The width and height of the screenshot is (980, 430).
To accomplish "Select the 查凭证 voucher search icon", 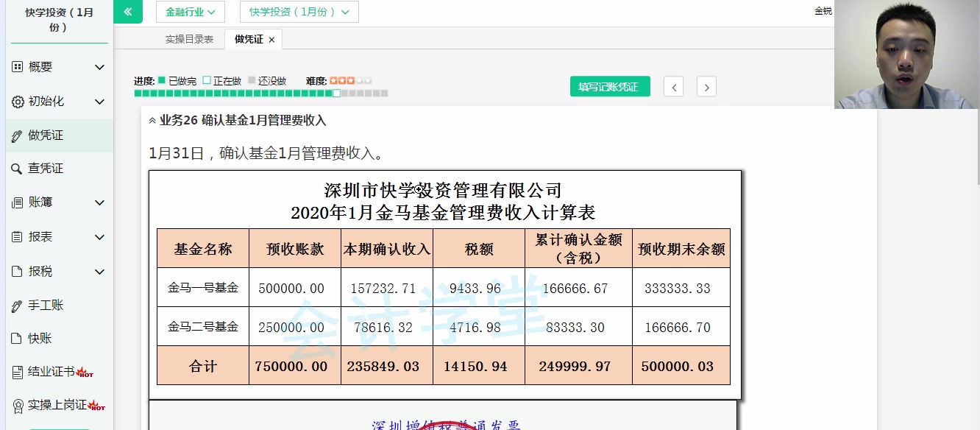I will coord(44,168).
